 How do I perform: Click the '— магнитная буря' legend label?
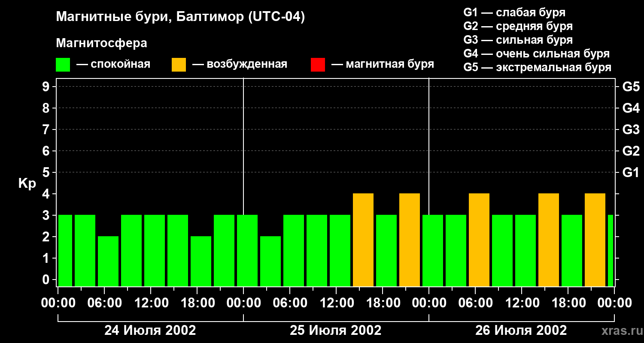point(383,64)
